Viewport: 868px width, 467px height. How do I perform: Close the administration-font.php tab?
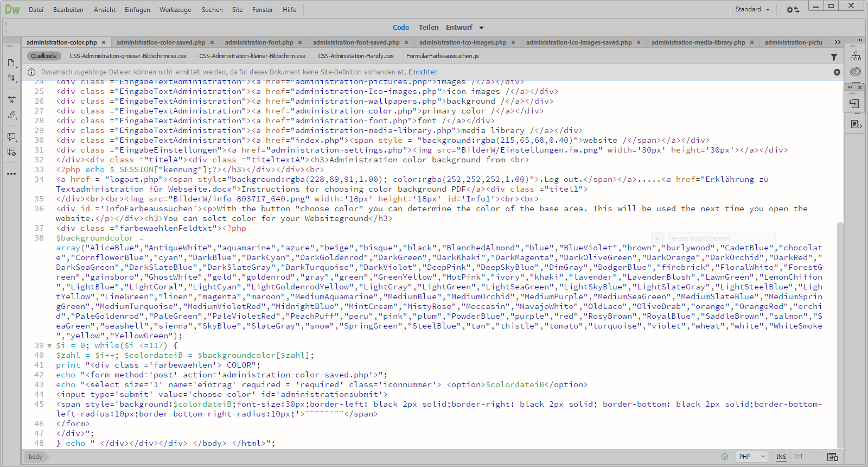click(x=300, y=42)
